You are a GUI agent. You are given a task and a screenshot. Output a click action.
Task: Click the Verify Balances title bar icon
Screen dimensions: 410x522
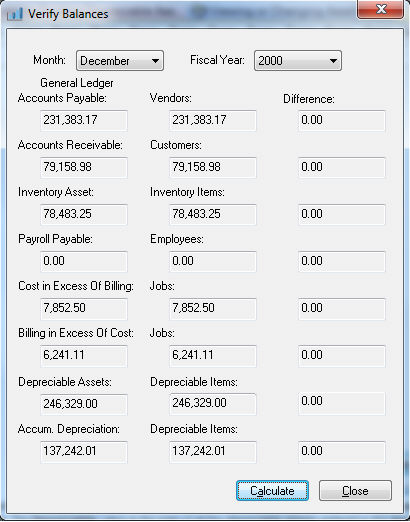point(15,14)
